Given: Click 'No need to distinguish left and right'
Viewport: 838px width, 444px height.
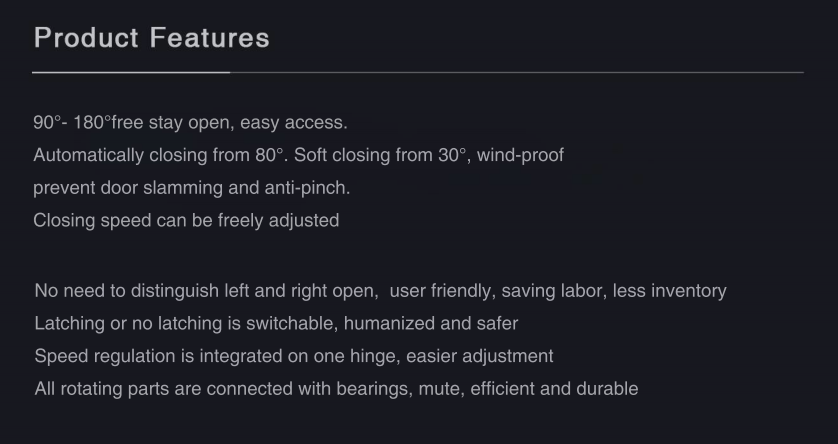Looking at the screenshot, I should [181, 291].
